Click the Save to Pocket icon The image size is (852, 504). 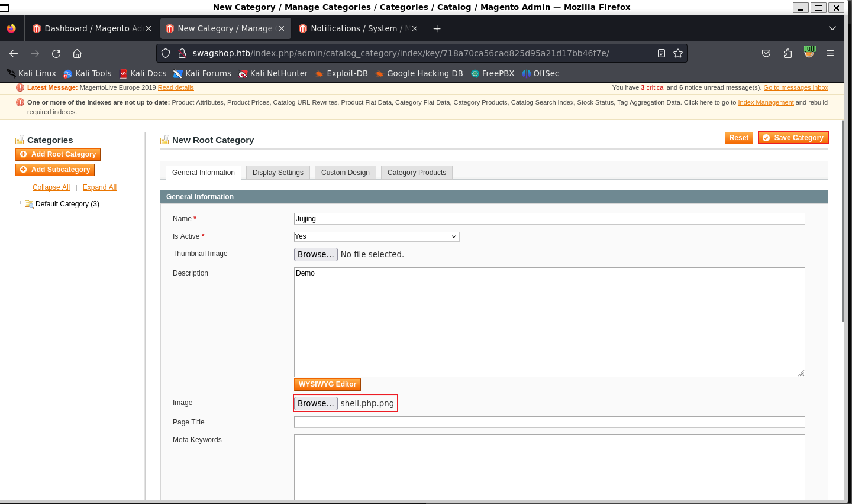[x=766, y=53]
